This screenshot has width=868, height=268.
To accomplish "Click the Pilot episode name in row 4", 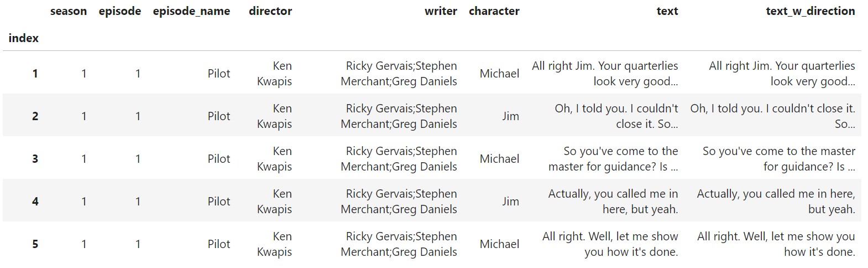I will pyautogui.click(x=219, y=202).
